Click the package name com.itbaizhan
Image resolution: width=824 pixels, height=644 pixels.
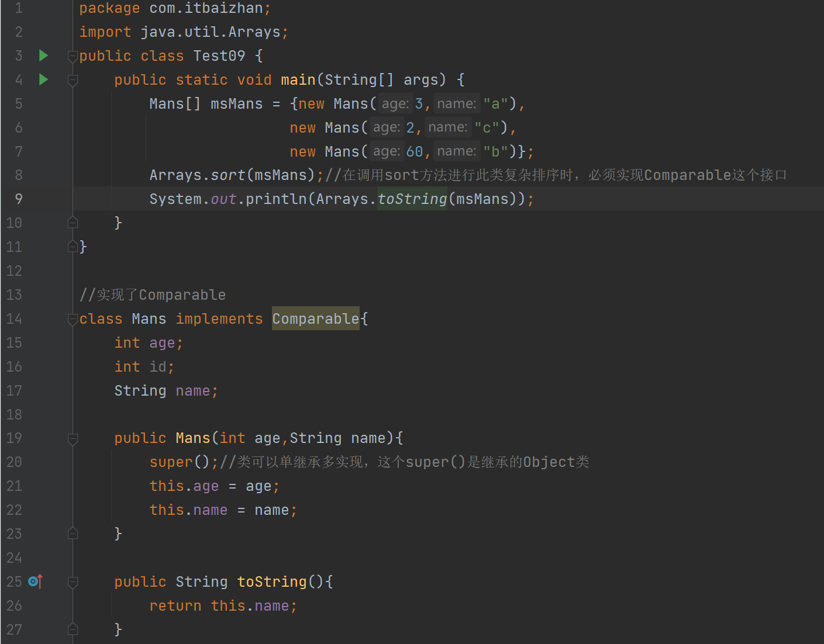(206, 8)
